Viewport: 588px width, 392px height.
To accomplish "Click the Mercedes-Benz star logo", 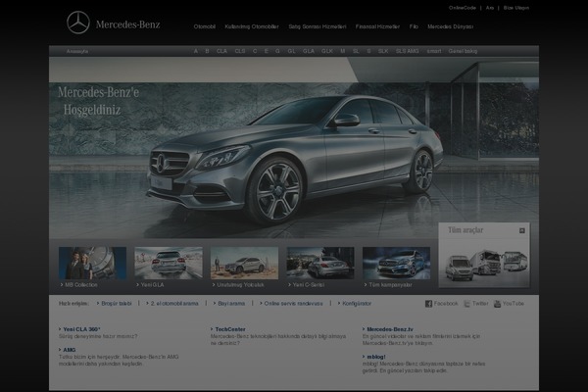I will click(x=78, y=23).
